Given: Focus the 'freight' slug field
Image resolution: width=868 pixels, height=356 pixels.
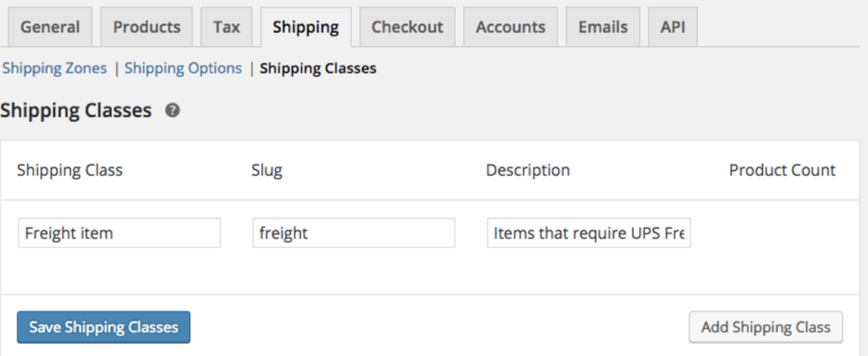Looking at the screenshot, I should coord(354,233).
